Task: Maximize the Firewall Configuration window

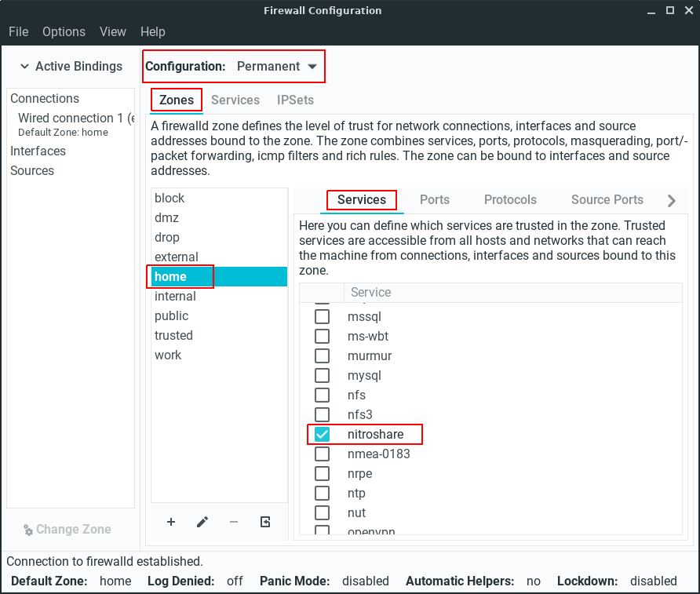Action: coord(669,11)
